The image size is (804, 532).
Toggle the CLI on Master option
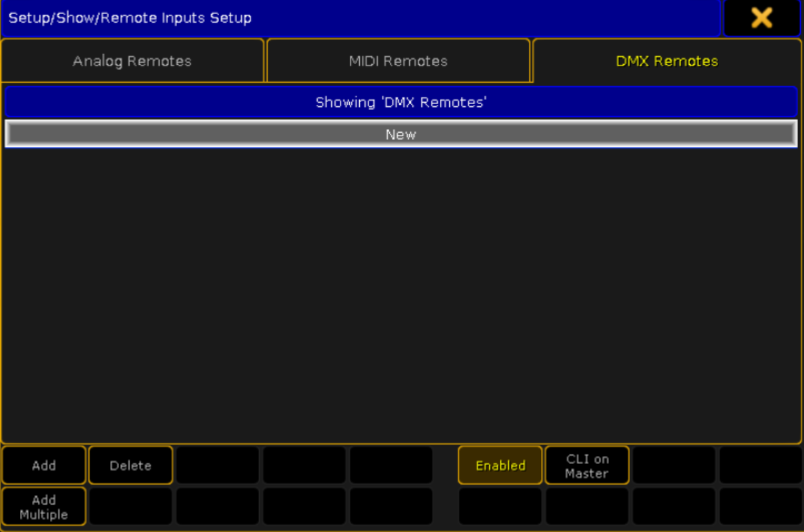(x=587, y=465)
